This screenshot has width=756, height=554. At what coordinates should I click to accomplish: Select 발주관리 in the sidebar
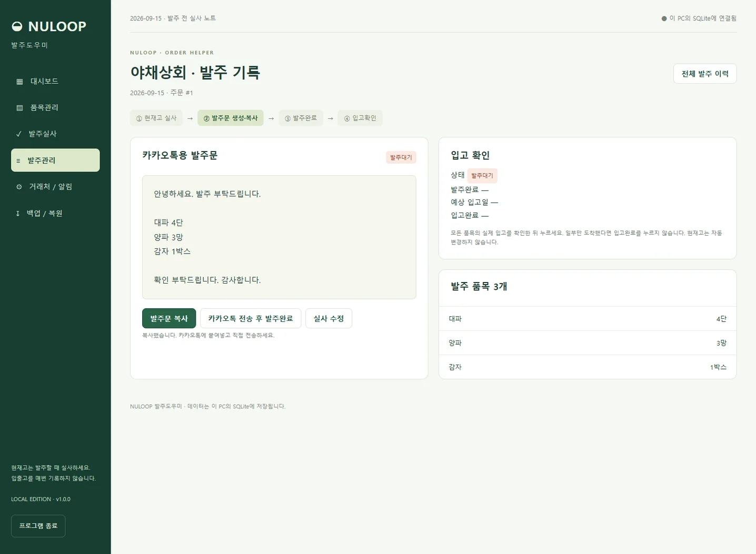tap(55, 160)
